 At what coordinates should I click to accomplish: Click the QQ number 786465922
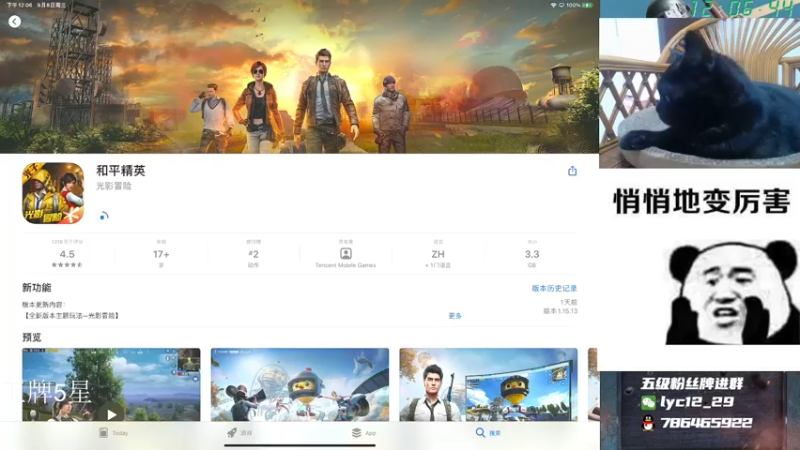click(x=706, y=422)
